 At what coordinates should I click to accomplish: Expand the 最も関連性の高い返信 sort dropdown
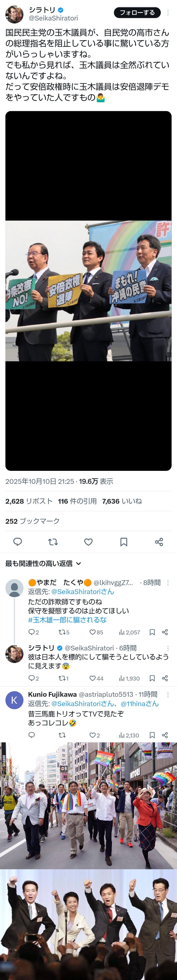(x=43, y=563)
